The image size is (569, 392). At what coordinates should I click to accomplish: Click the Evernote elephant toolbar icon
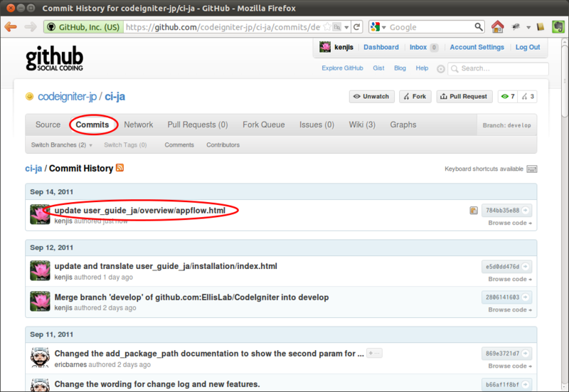tap(558, 27)
